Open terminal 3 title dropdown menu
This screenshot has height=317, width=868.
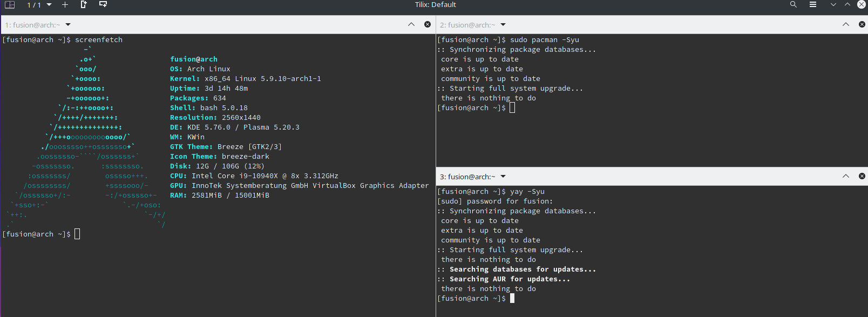pyautogui.click(x=503, y=177)
